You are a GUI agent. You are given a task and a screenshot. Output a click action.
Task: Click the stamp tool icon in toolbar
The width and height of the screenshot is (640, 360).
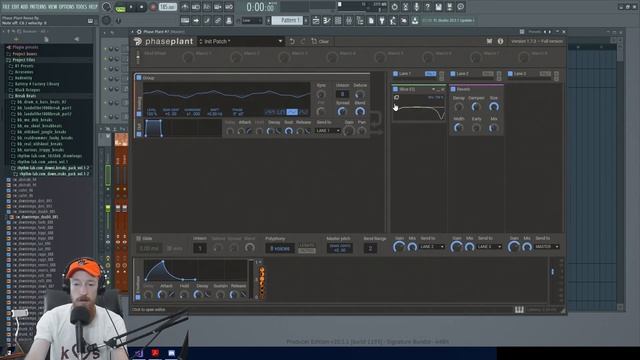[229, 20]
